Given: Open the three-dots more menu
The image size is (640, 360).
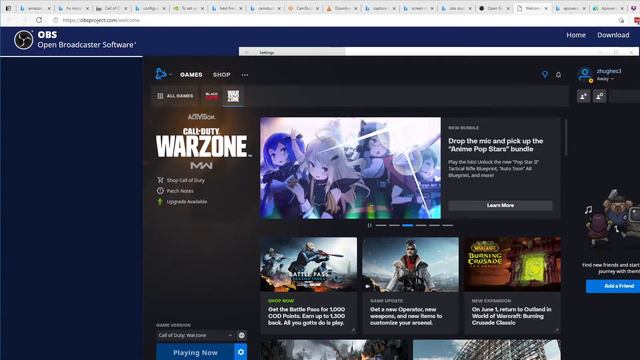Looking at the screenshot, I should 245,75.
